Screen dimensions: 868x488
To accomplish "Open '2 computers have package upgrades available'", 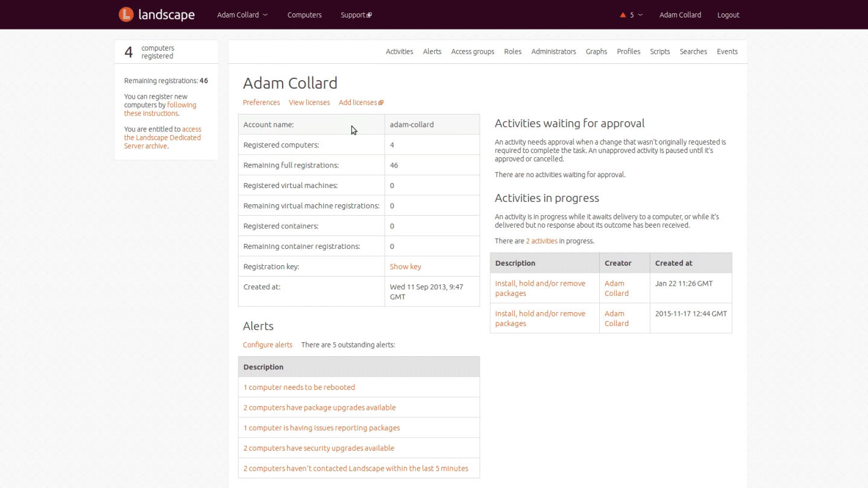I will [x=319, y=408].
